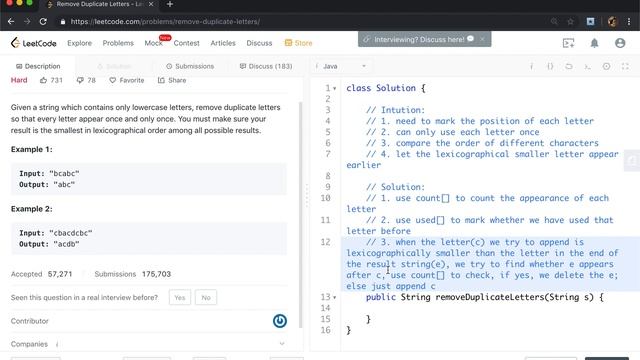Click the // Solution: comment line
The height and width of the screenshot is (360, 640).
click(395, 187)
